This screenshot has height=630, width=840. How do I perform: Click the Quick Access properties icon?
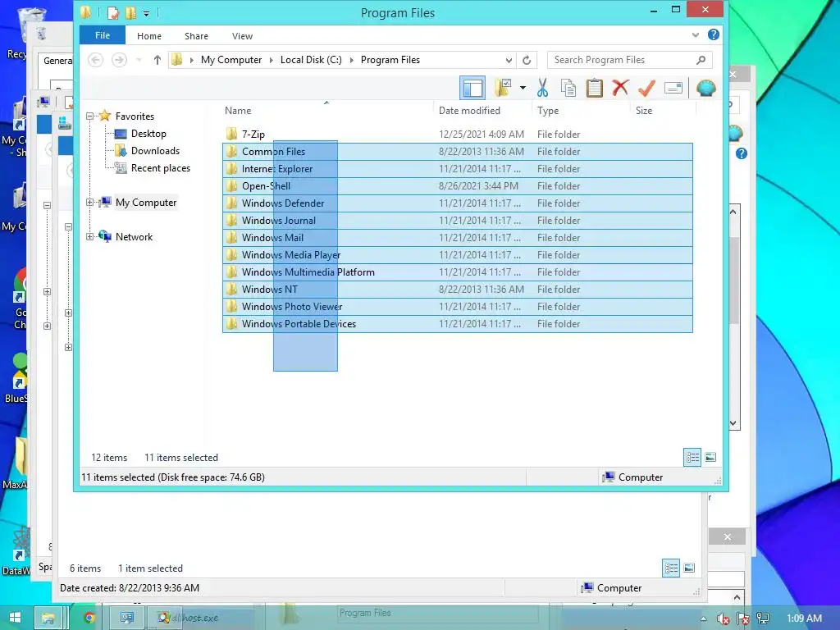coord(112,12)
